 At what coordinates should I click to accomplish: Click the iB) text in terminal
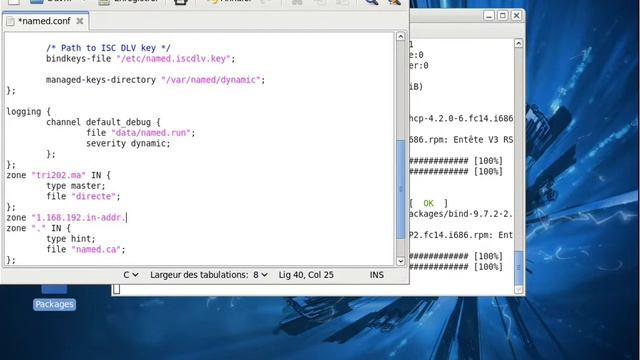coord(416,87)
